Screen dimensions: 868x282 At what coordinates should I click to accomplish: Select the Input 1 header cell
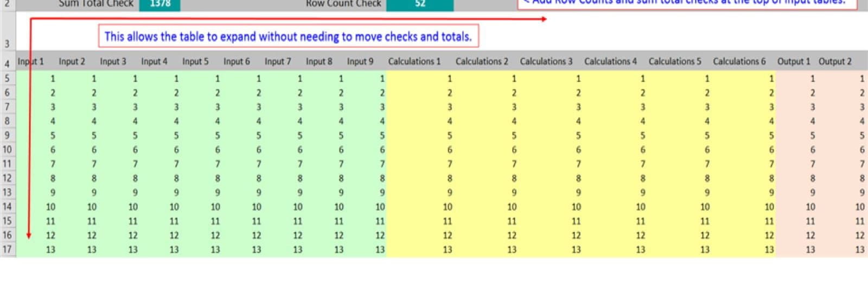coord(31,62)
